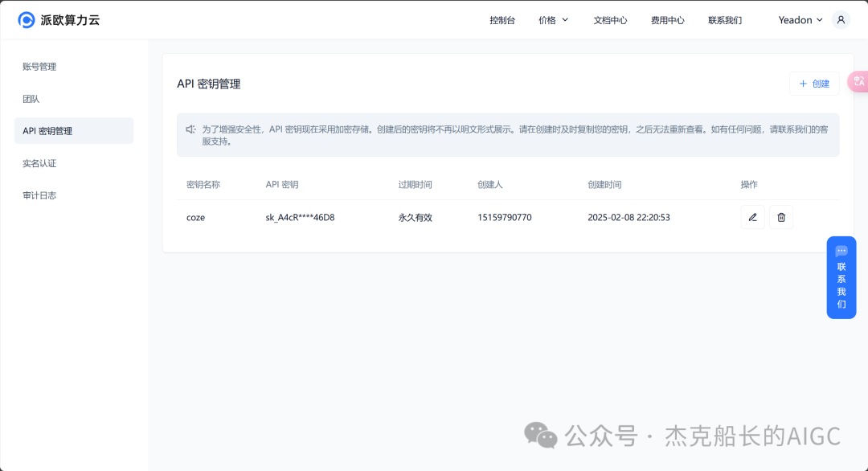Image resolution: width=868 pixels, height=471 pixels.
Task: Click the user avatar icon in header
Action: click(x=841, y=20)
